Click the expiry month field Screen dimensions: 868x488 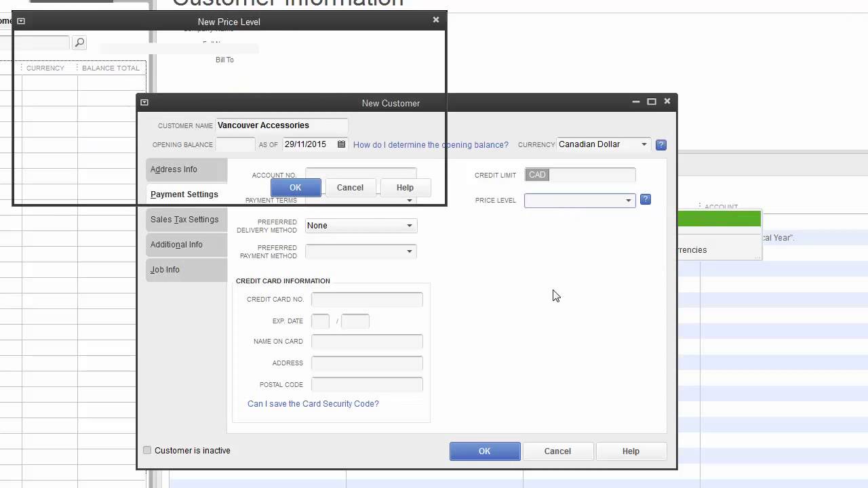[x=320, y=321]
